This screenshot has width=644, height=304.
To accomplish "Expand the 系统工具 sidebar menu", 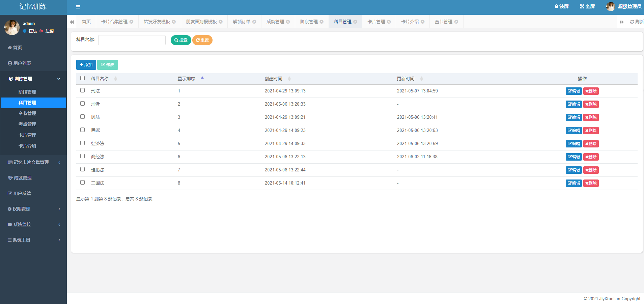I will coord(33,240).
